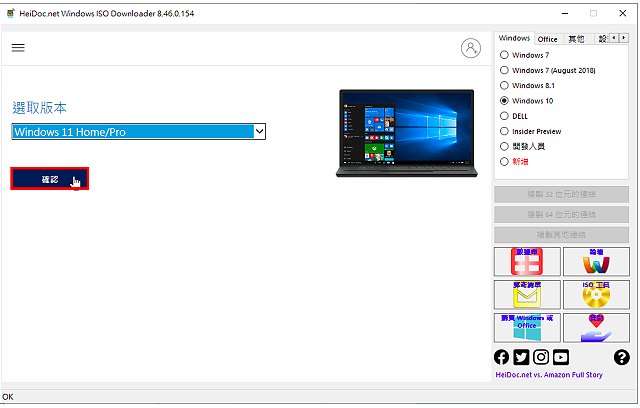Open the user account icon
The image size is (640, 408).
pos(471,48)
